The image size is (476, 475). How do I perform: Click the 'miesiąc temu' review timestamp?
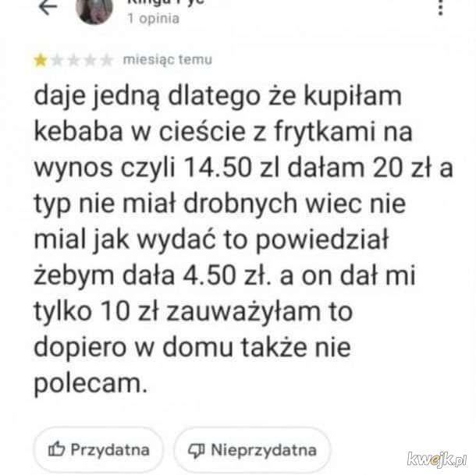coord(168,60)
